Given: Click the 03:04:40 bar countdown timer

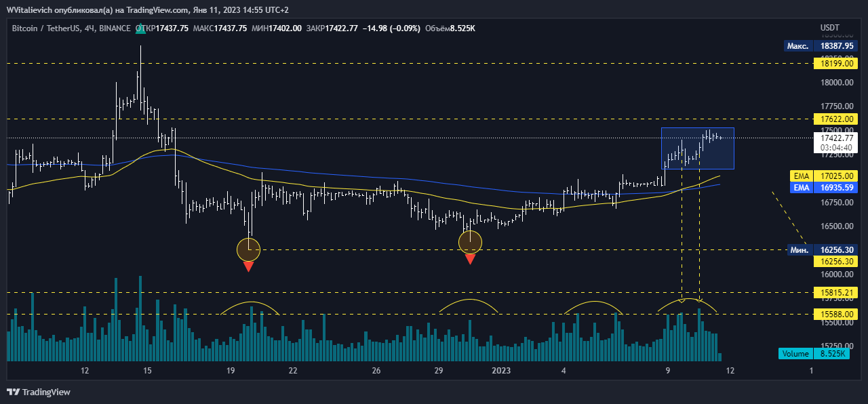Looking at the screenshot, I should tap(836, 147).
